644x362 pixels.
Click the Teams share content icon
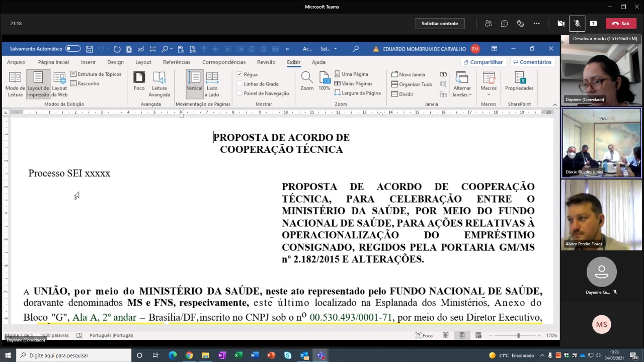coord(593,23)
